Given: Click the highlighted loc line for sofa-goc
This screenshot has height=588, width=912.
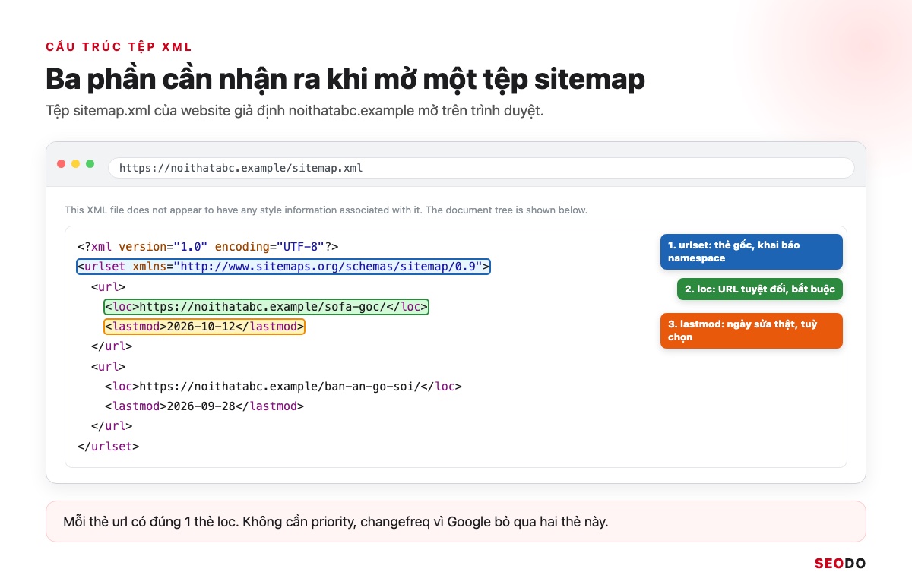Looking at the screenshot, I should click(x=267, y=307).
